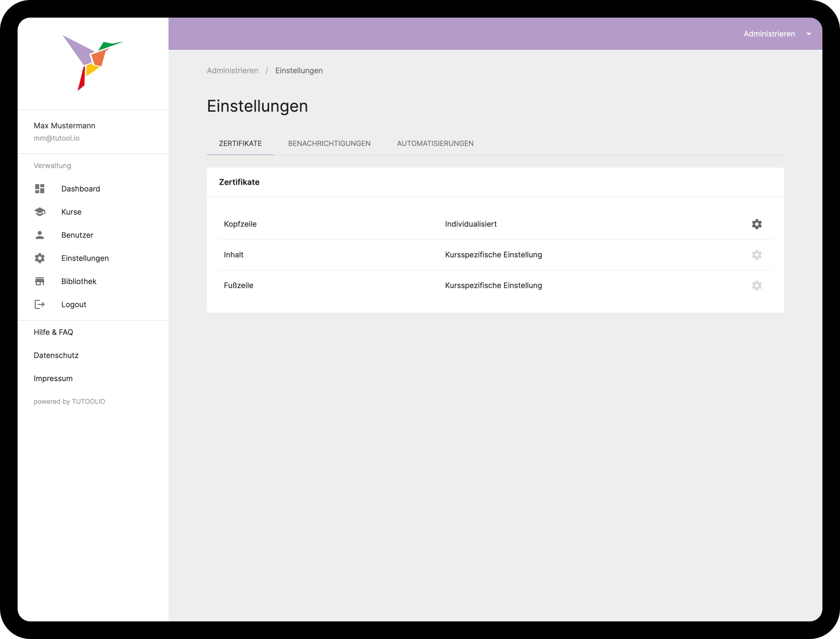Viewport: 840px width, 639px height.
Task: Click the Kurse graduation cap icon
Action: pos(40,212)
